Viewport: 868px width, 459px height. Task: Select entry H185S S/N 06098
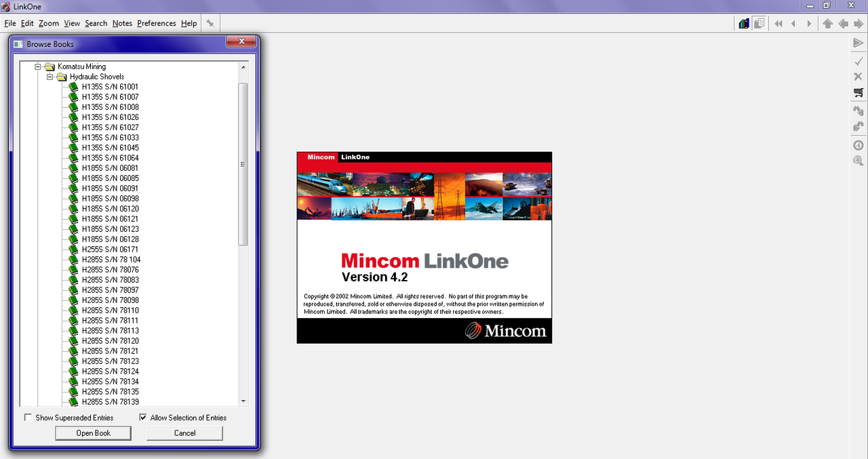(110, 199)
